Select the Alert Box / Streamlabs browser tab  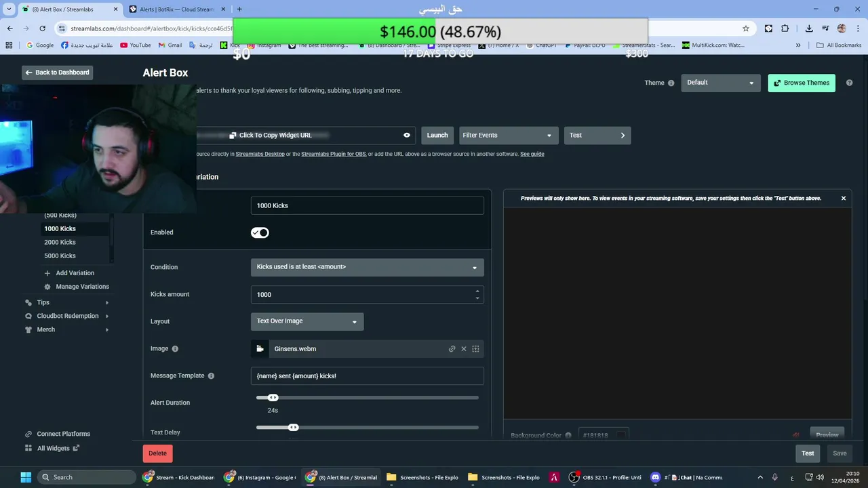70,9
